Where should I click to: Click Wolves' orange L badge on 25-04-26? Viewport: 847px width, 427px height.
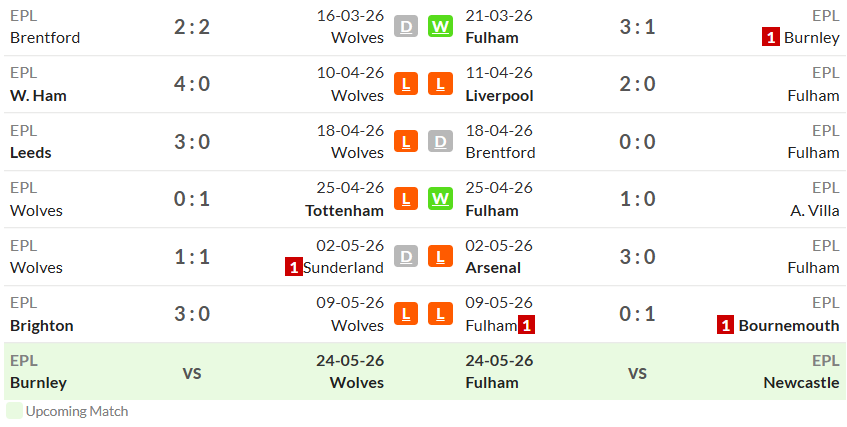[406, 199]
